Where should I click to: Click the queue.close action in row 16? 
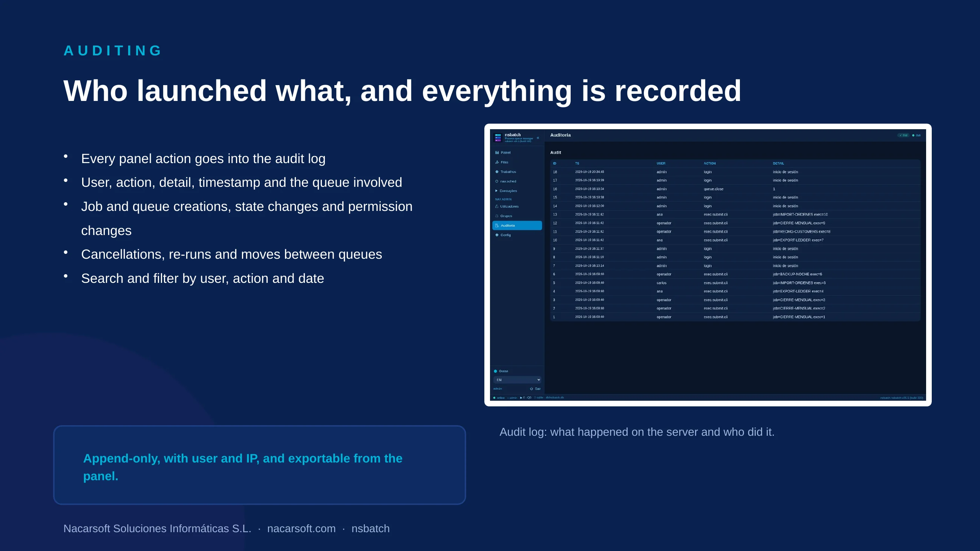tap(713, 189)
